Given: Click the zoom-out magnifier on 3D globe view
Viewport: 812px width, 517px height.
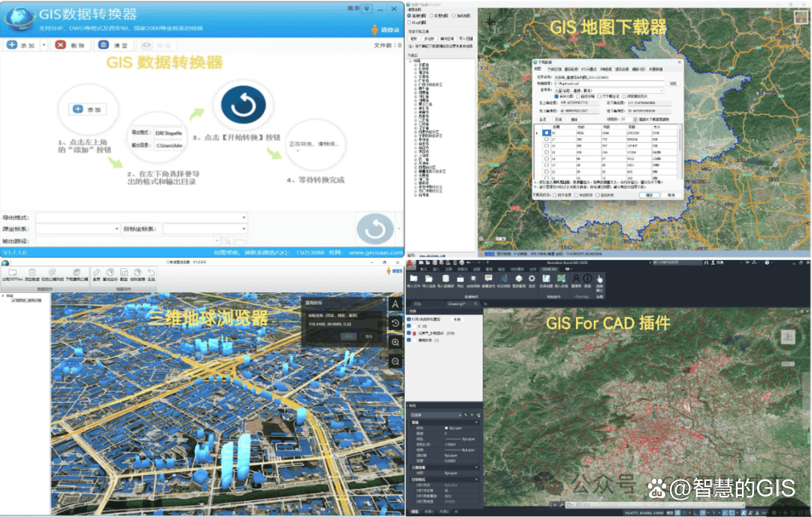Looking at the screenshot, I should tap(395, 361).
